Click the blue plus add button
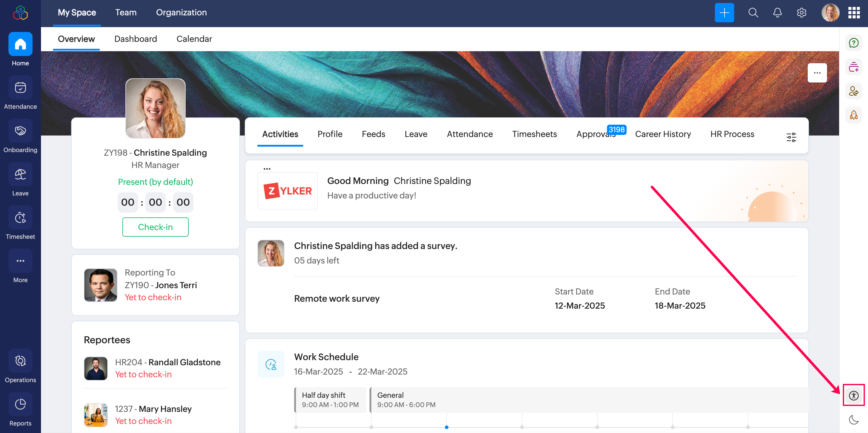Viewport: 868px width, 433px height. (x=724, y=13)
